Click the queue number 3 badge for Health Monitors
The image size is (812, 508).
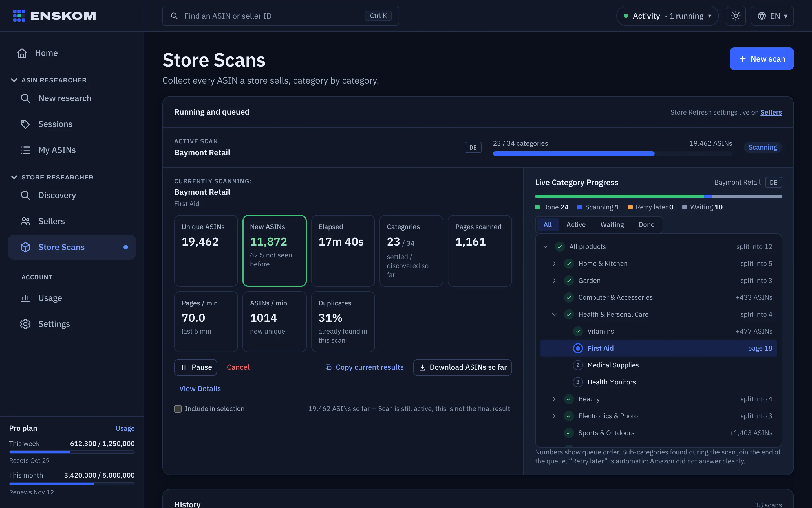[578, 382]
